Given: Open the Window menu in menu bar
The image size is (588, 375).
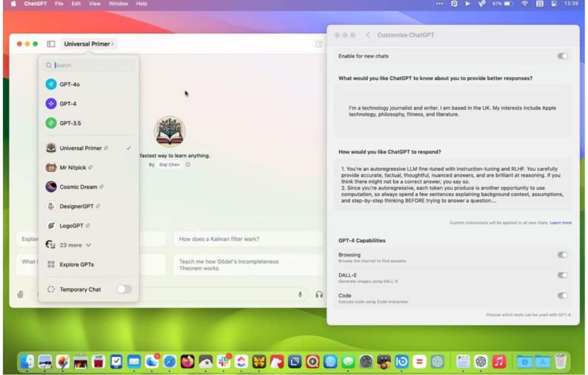Looking at the screenshot, I should 118,4.
